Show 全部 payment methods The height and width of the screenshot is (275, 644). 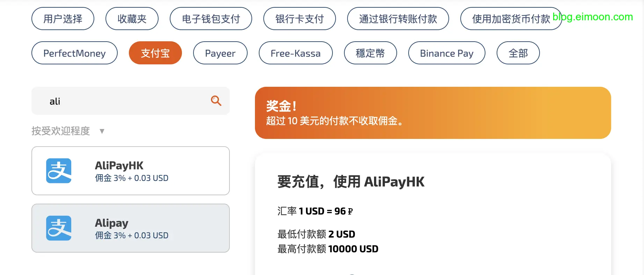518,53
